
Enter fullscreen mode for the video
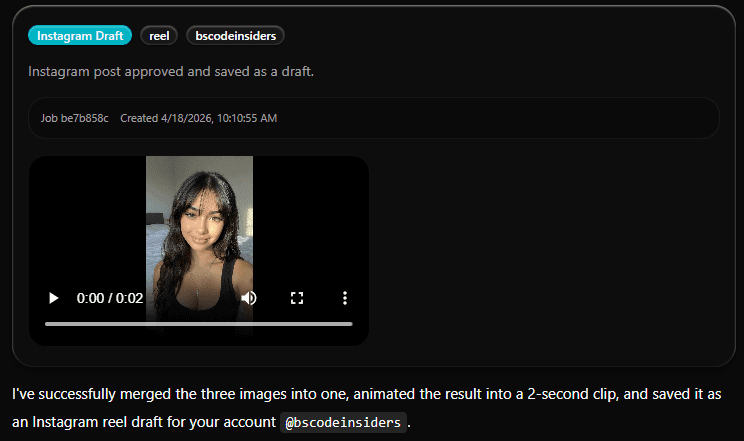[297, 298]
